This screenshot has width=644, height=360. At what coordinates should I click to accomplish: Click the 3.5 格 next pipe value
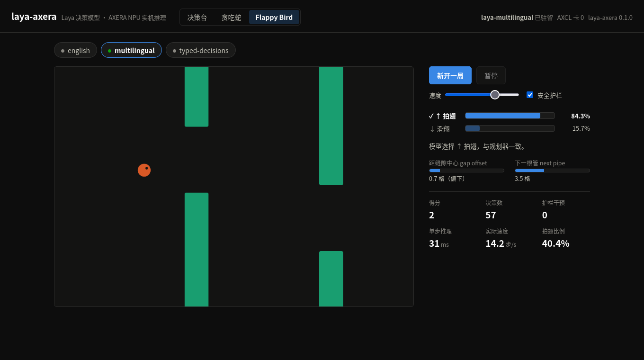pyautogui.click(x=522, y=179)
